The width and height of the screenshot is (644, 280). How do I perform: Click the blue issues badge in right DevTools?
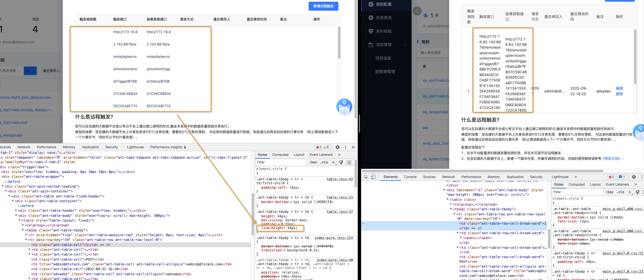click(x=622, y=177)
